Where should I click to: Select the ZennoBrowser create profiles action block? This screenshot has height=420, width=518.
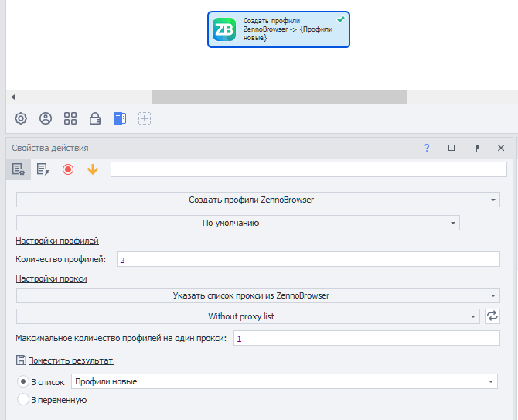278,29
